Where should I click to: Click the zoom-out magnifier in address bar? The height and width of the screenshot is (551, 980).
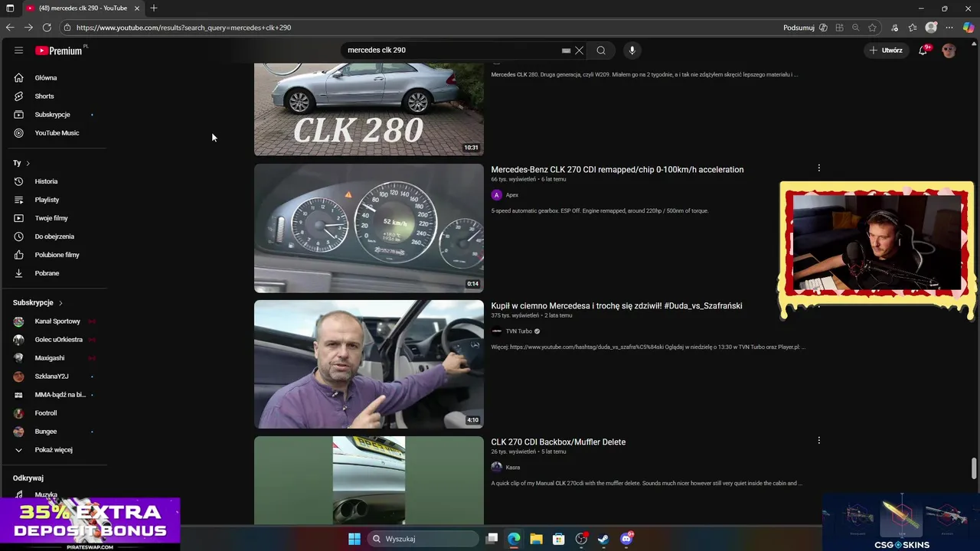tap(856, 28)
